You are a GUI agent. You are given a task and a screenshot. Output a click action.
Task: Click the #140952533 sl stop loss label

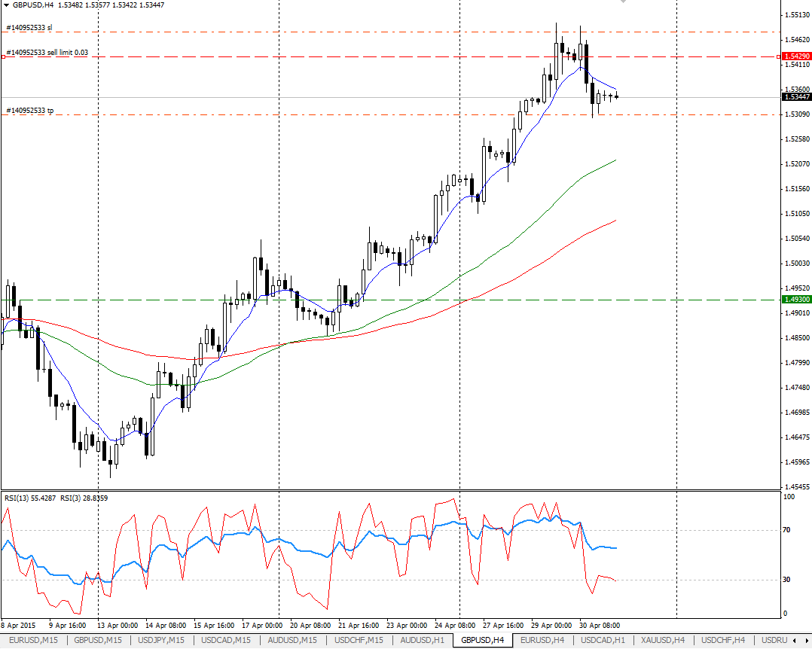[x=29, y=27]
